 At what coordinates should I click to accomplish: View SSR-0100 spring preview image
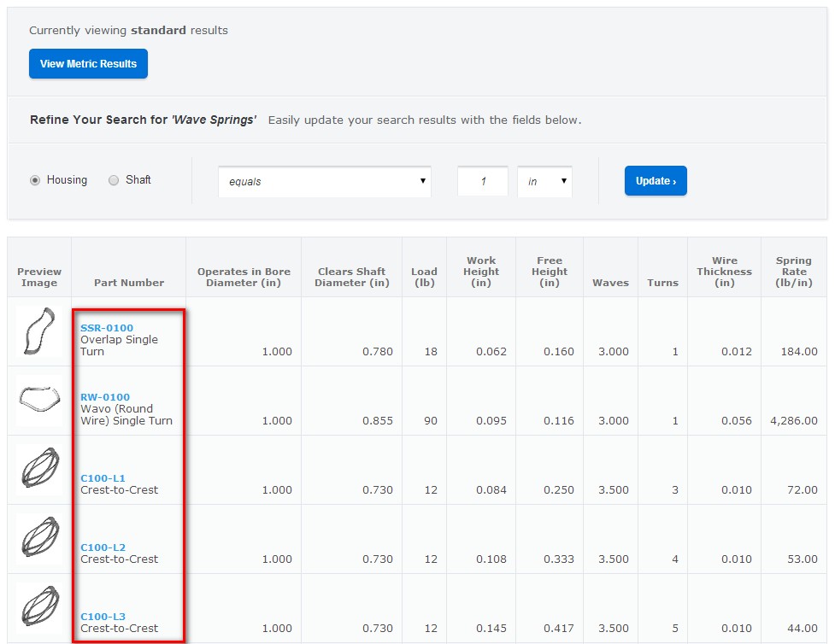pyautogui.click(x=39, y=331)
